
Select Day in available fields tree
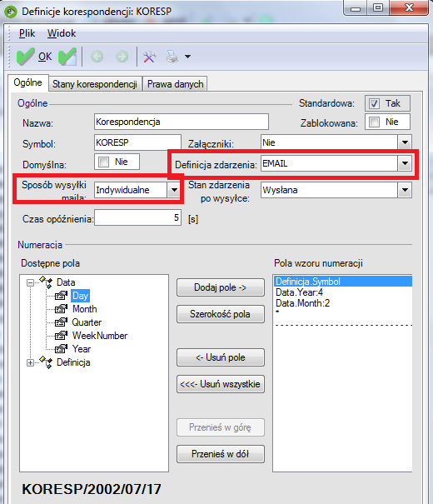(x=80, y=296)
